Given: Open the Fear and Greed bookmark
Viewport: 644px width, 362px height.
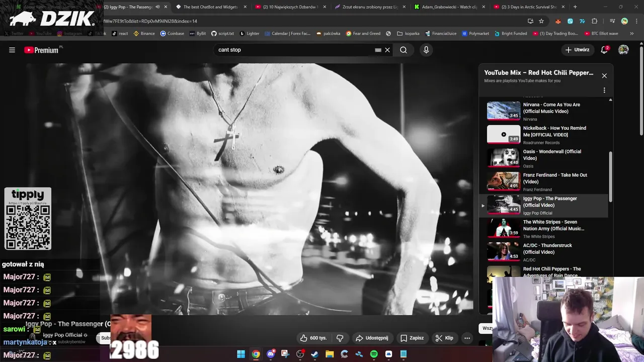Looking at the screenshot, I should click(x=363, y=34).
